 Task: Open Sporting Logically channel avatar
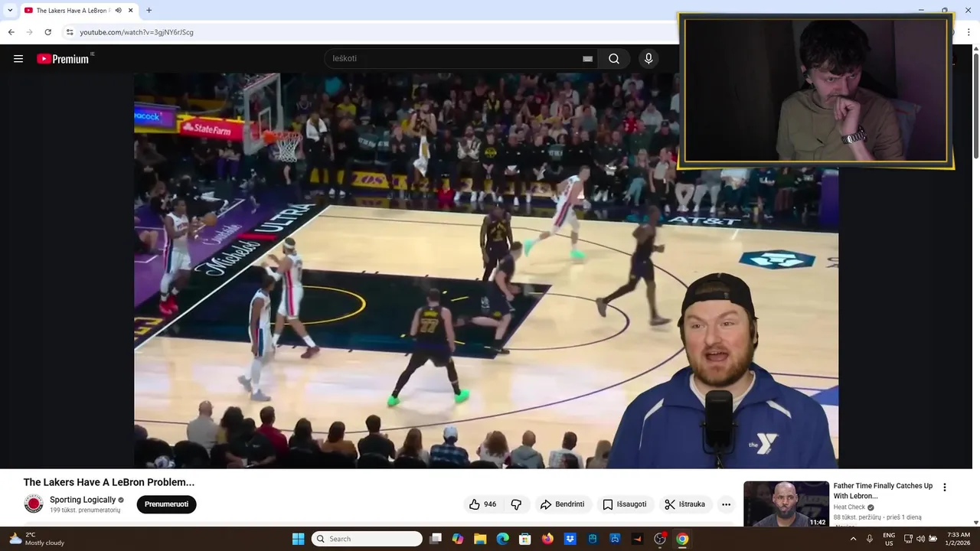(34, 504)
